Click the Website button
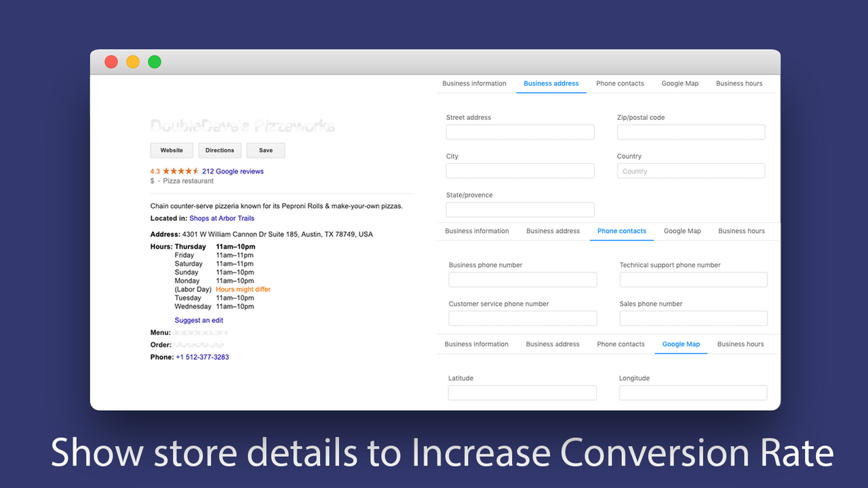Viewport: 868px width, 488px height. (172, 150)
